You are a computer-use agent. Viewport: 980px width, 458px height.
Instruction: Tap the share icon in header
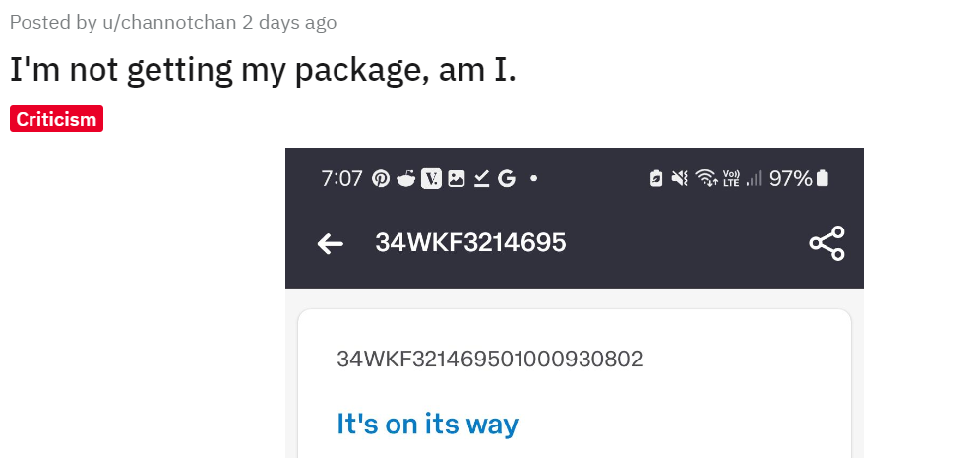tap(827, 243)
